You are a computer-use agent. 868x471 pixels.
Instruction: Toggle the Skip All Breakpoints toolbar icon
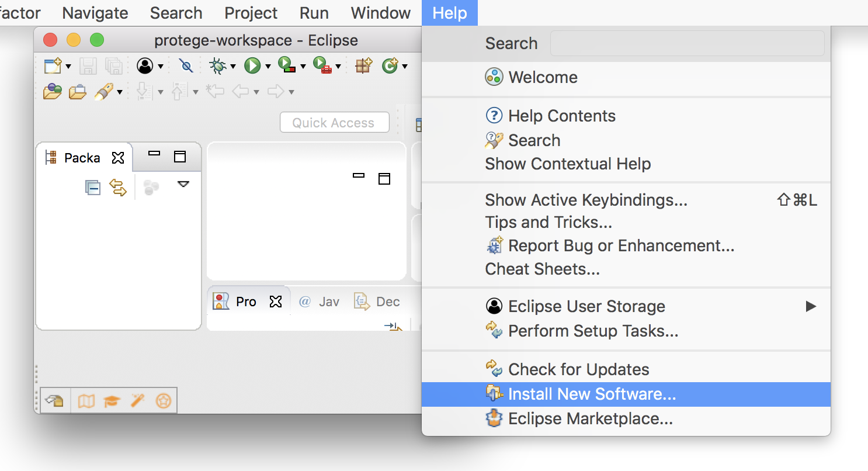pos(186,65)
